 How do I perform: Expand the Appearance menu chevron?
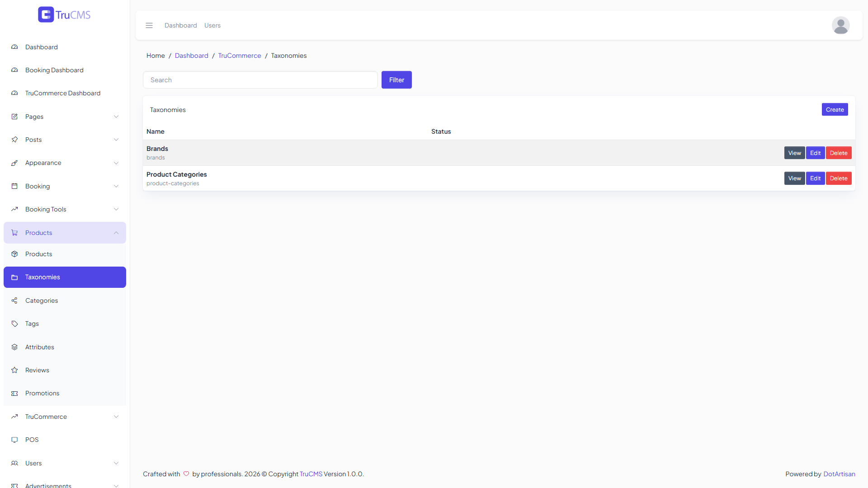(116, 163)
